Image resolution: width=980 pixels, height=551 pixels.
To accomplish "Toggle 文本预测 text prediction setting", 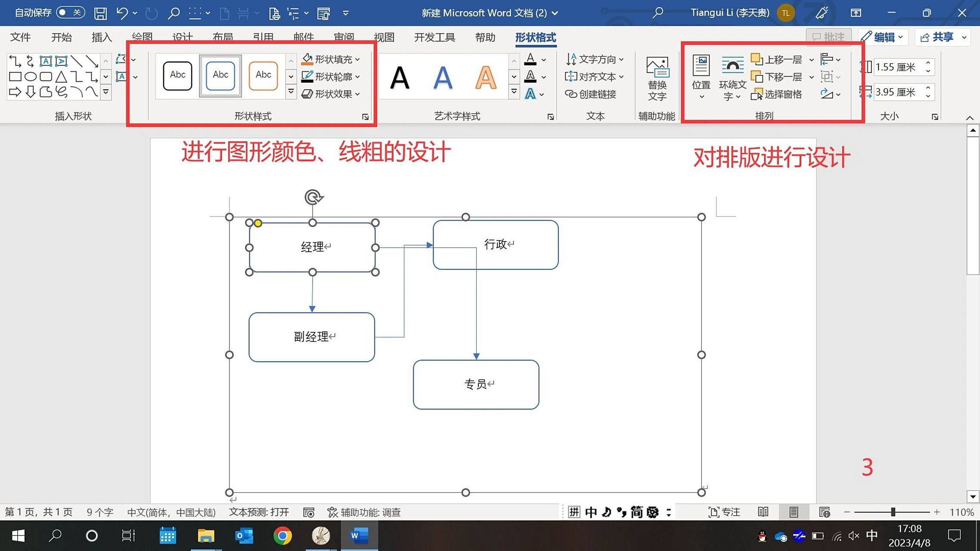I will coord(259,512).
